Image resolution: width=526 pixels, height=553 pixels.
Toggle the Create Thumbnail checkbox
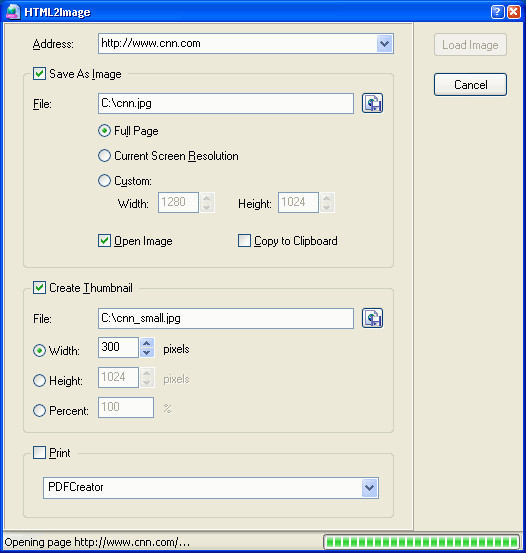coord(39,288)
